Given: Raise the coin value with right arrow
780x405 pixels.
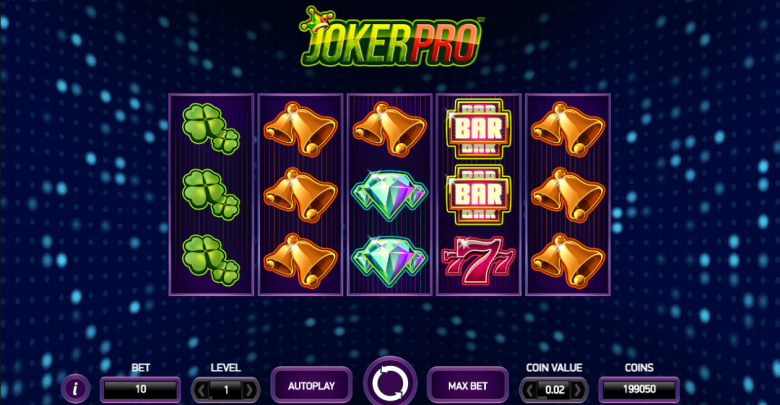Looking at the screenshot, I should click(579, 390).
